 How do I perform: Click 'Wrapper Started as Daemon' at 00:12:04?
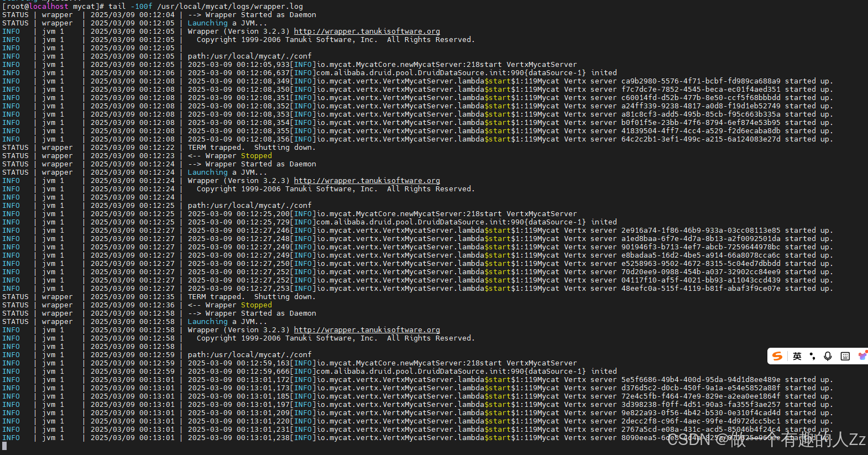(x=260, y=15)
